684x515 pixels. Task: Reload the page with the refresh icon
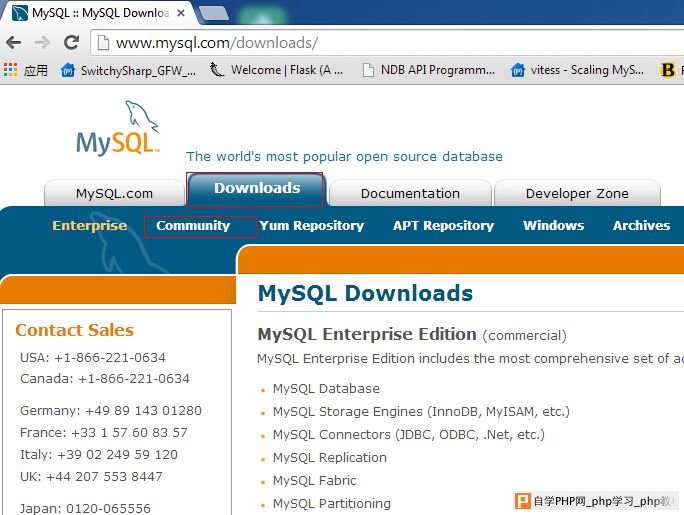tap(72, 42)
